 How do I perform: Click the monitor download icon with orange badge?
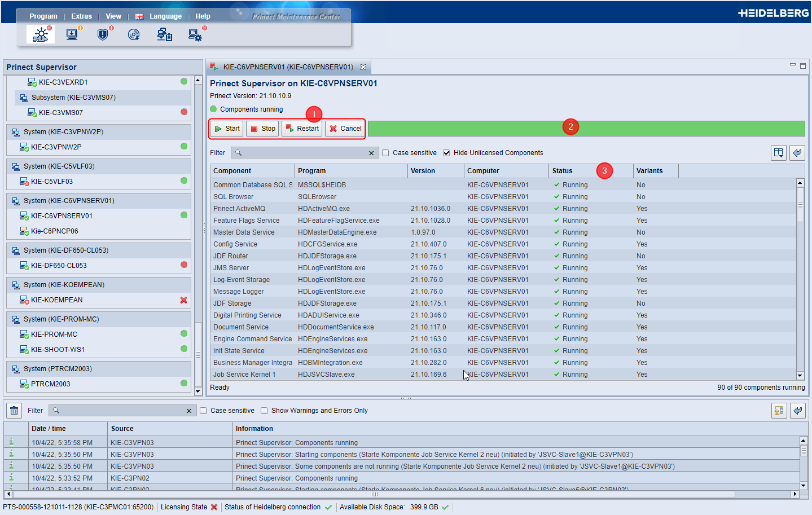pos(72,35)
